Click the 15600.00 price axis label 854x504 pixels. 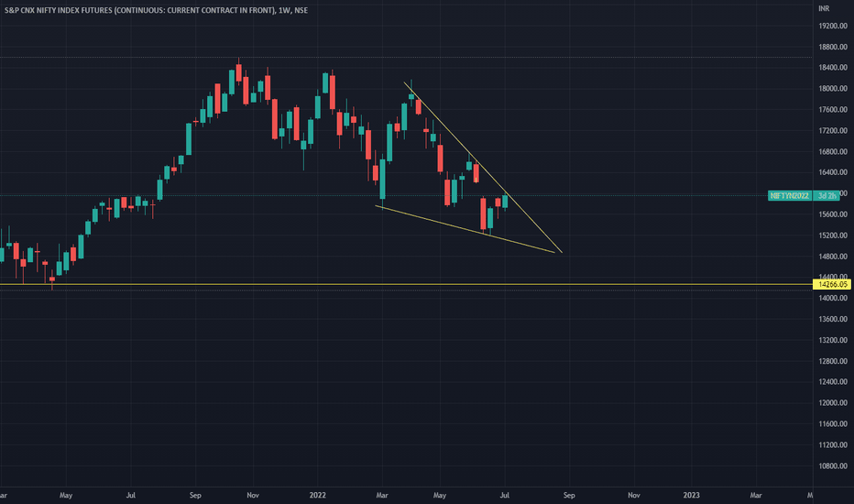(x=833, y=214)
